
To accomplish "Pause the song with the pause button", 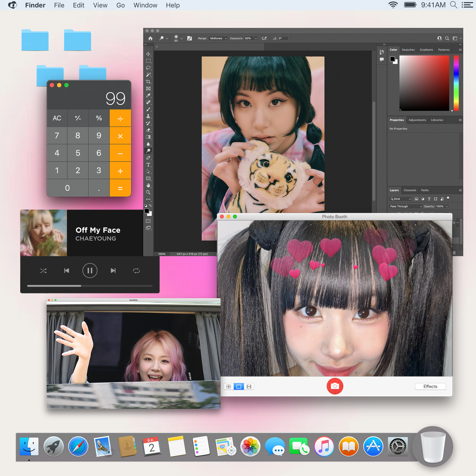I will coord(90,271).
